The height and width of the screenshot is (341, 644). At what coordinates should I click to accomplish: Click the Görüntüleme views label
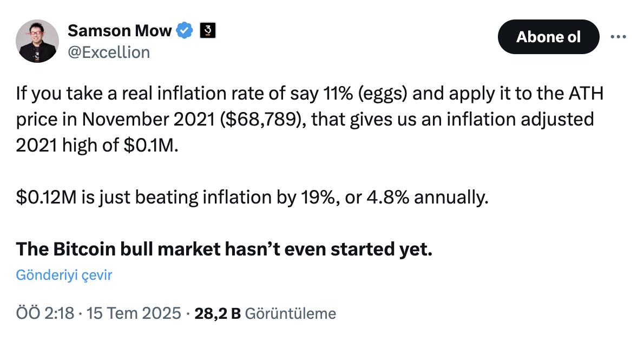tap(291, 313)
